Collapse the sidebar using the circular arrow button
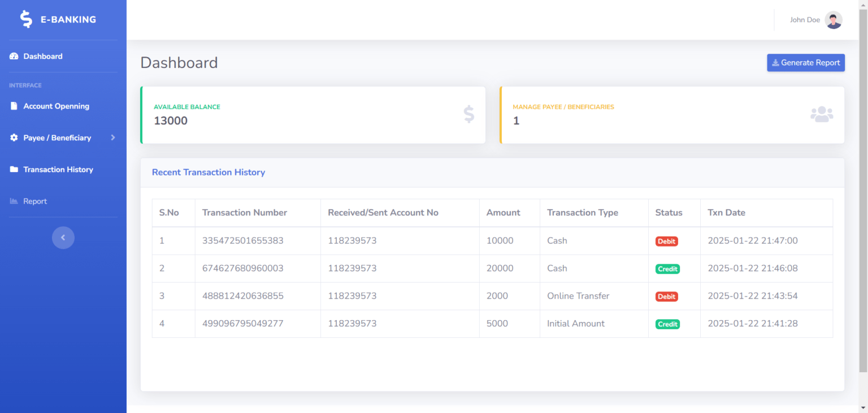868x413 pixels. (x=63, y=238)
